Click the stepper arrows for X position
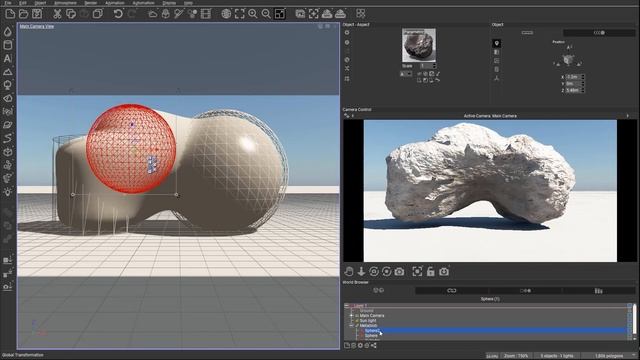This screenshot has height=360, width=640. click(583, 77)
